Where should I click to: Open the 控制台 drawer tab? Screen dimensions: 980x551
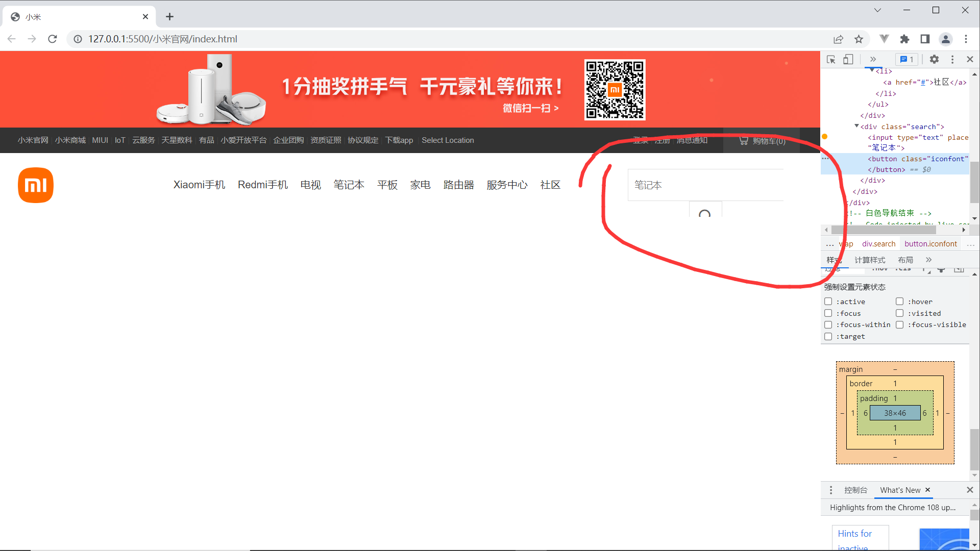tap(855, 490)
